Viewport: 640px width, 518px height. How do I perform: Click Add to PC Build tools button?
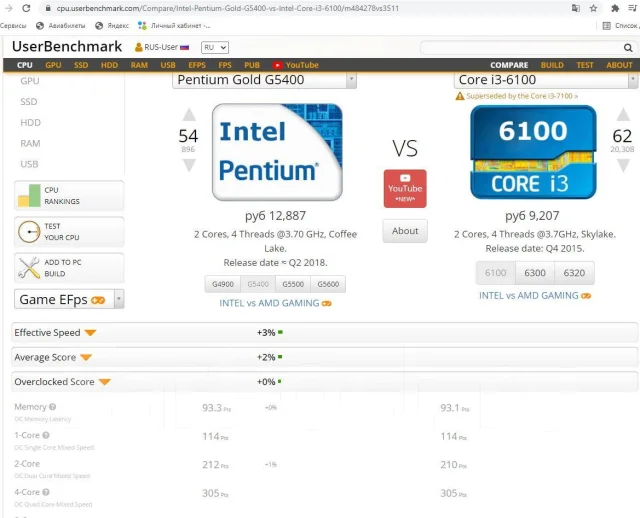(69, 268)
